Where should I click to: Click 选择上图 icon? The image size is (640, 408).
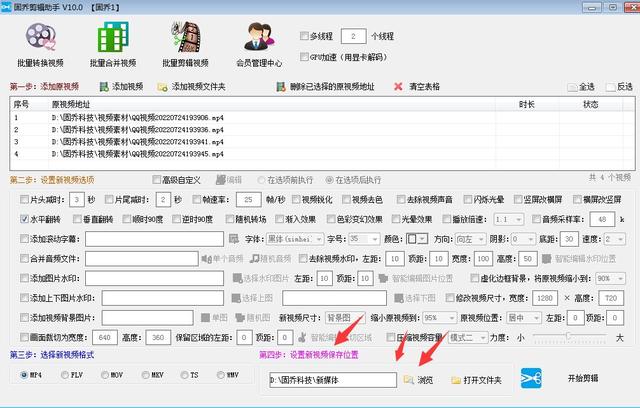click(236, 298)
